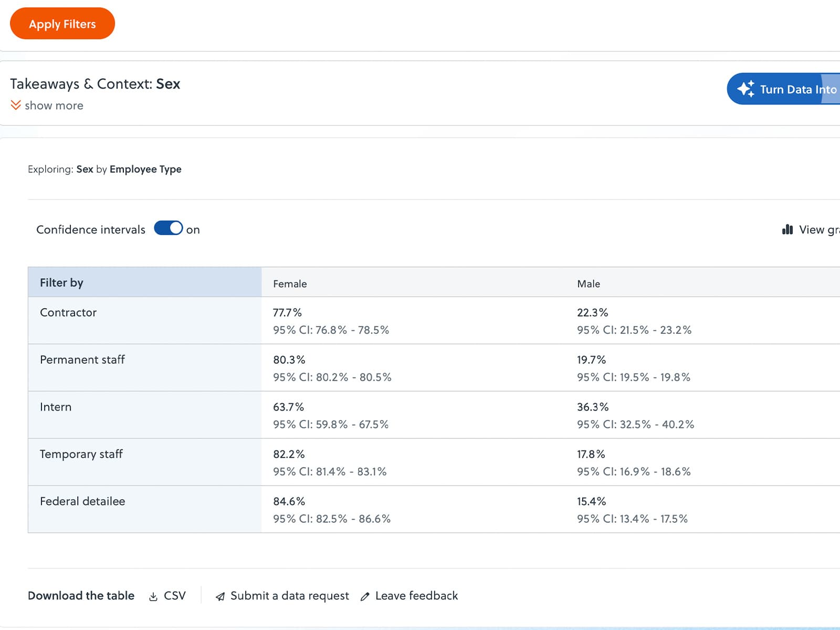Screen dimensions: 840x630
Task: Click the download icon beside CSV
Action: (x=153, y=596)
